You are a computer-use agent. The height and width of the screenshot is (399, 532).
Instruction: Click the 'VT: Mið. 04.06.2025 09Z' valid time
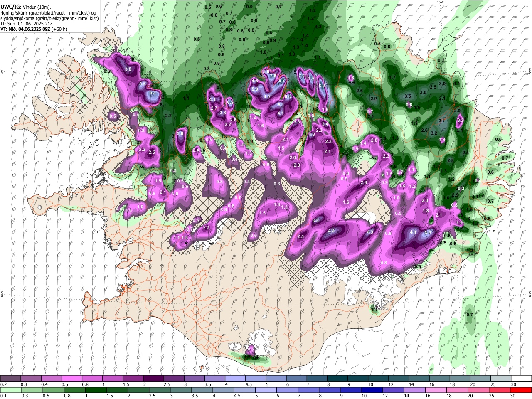pyautogui.click(x=26, y=30)
